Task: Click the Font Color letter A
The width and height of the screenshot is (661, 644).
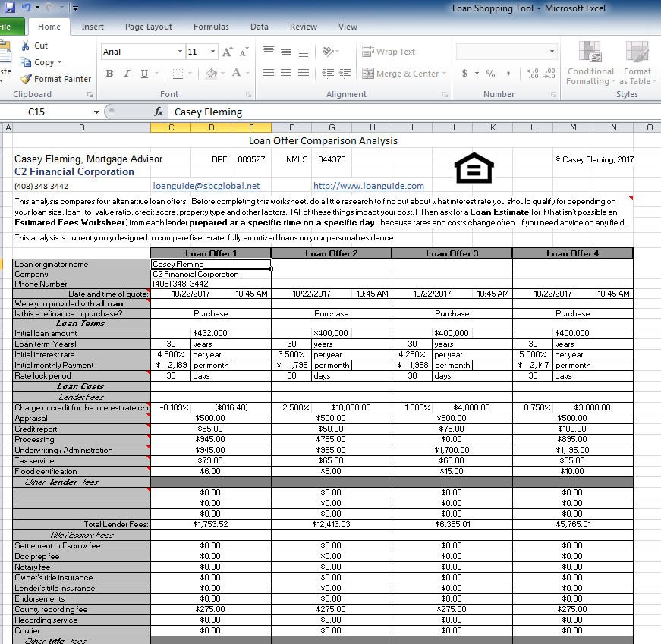Action: click(x=237, y=73)
